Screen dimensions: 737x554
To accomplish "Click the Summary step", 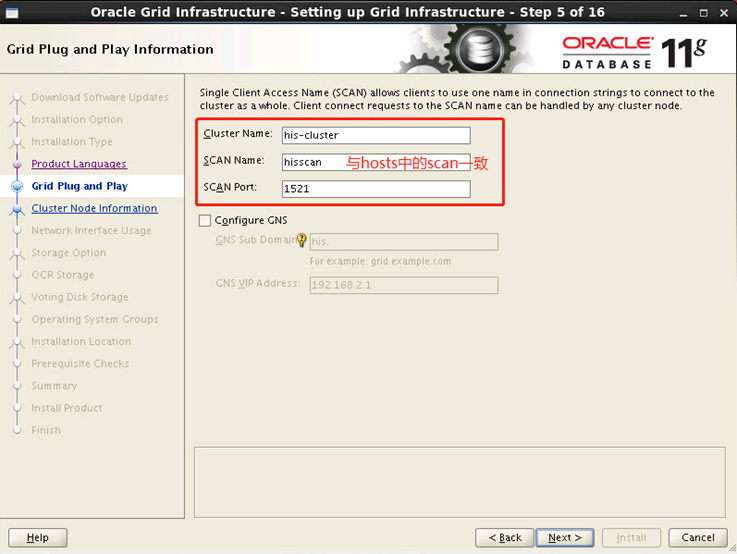I will 54,386.
